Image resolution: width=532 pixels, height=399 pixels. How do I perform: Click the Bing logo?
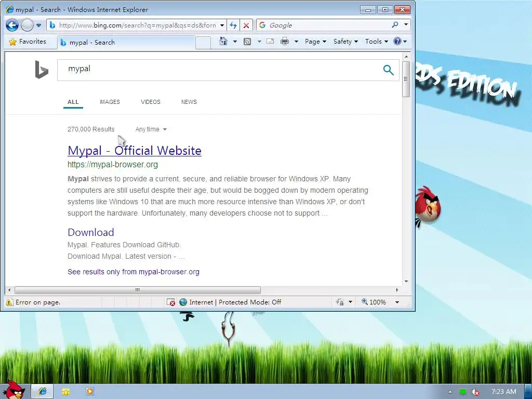click(42, 70)
